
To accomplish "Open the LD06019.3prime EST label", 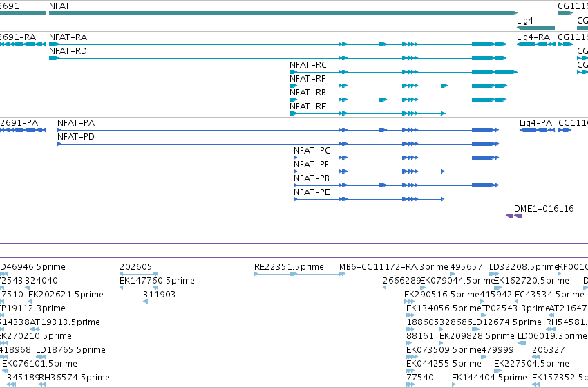I will click(x=552, y=336).
